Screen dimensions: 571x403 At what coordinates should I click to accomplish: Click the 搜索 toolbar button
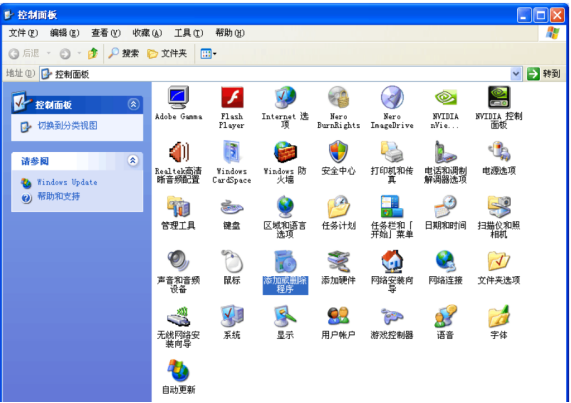124,54
